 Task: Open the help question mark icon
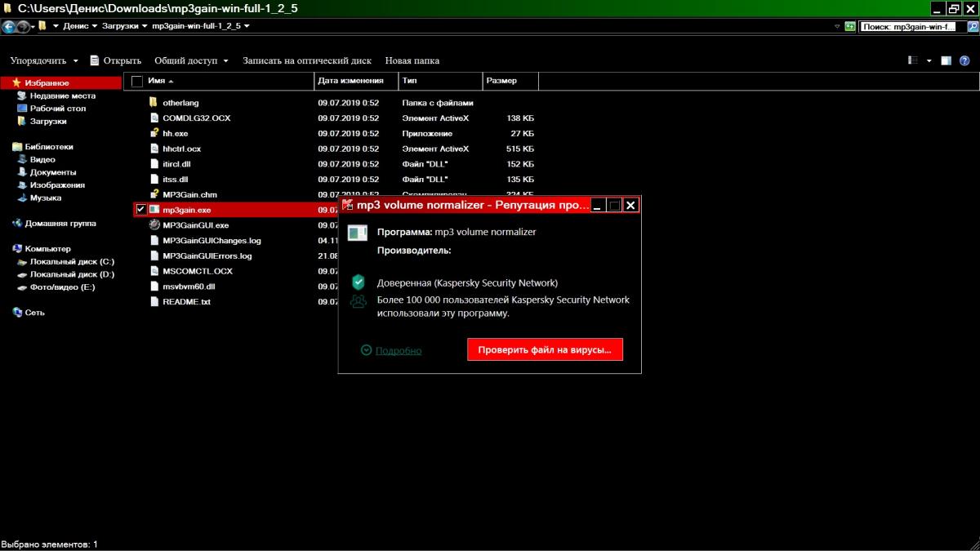(964, 60)
